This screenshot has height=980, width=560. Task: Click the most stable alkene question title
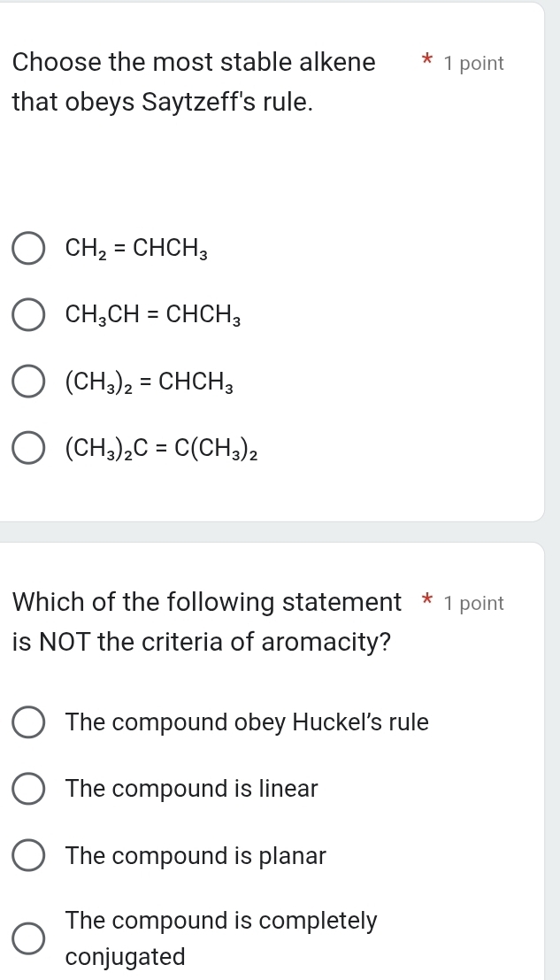point(193,62)
